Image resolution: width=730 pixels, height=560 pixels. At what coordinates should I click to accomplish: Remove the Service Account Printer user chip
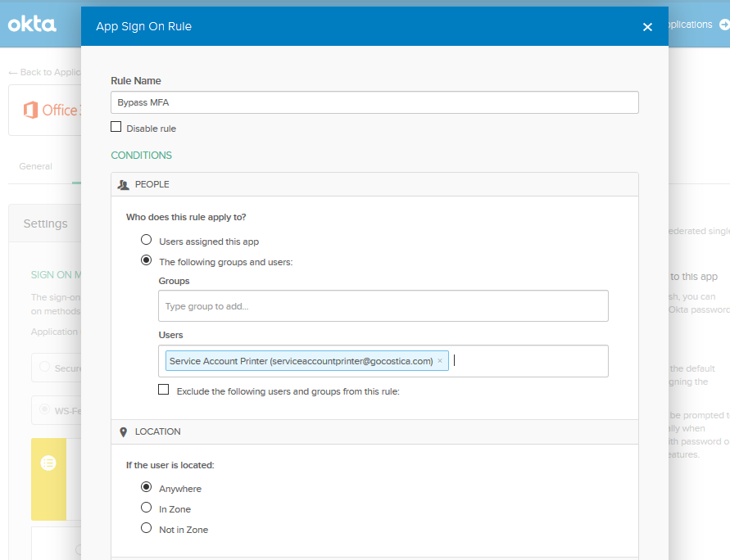click(439, 360)
